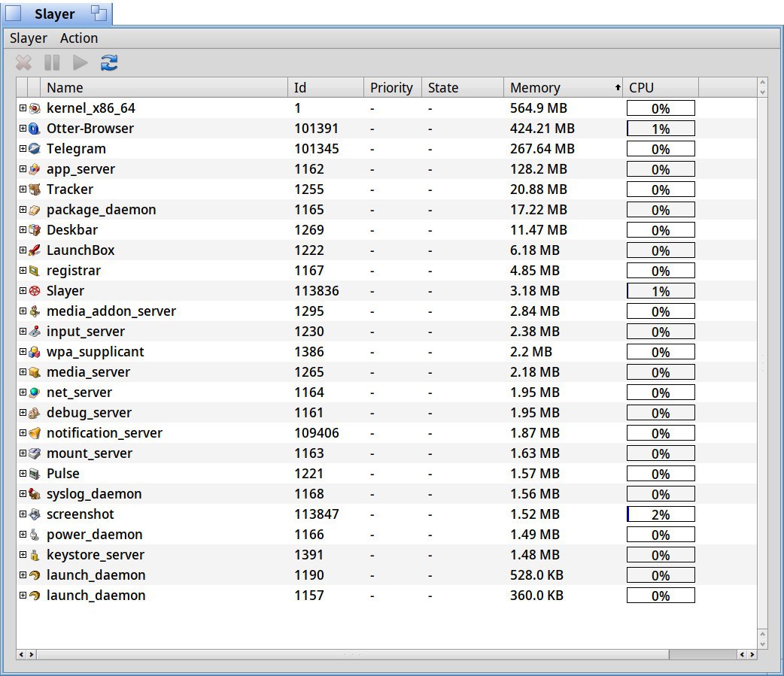Viewport: 784px width, 676px height.
Task: Sort by the Id column header
Action: pos(326,88)
